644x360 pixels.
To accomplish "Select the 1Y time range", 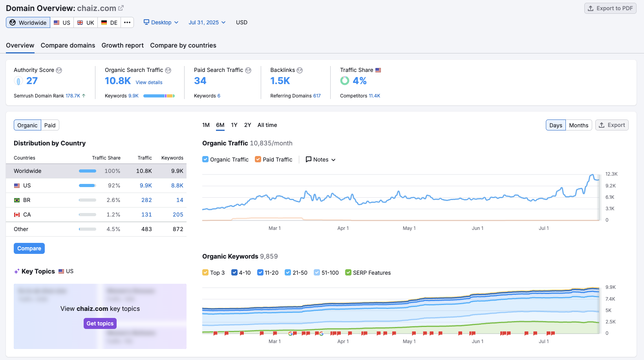I will (234, 125).
